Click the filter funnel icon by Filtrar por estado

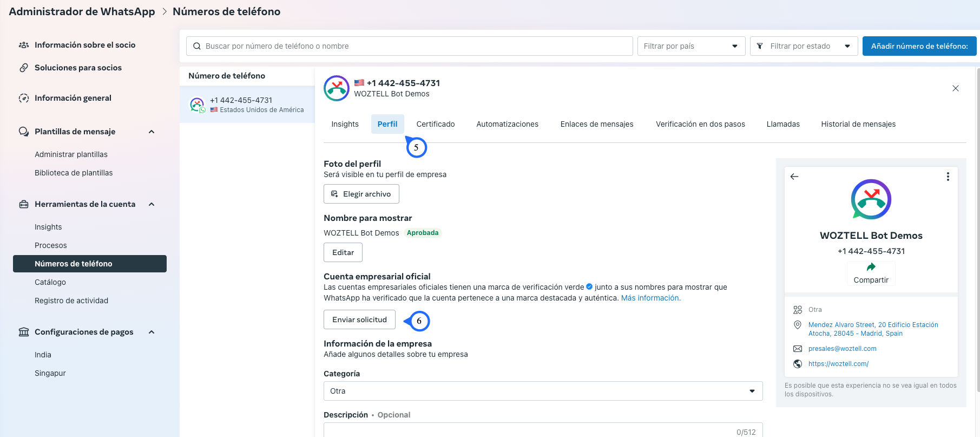click(x=760, y=46)
